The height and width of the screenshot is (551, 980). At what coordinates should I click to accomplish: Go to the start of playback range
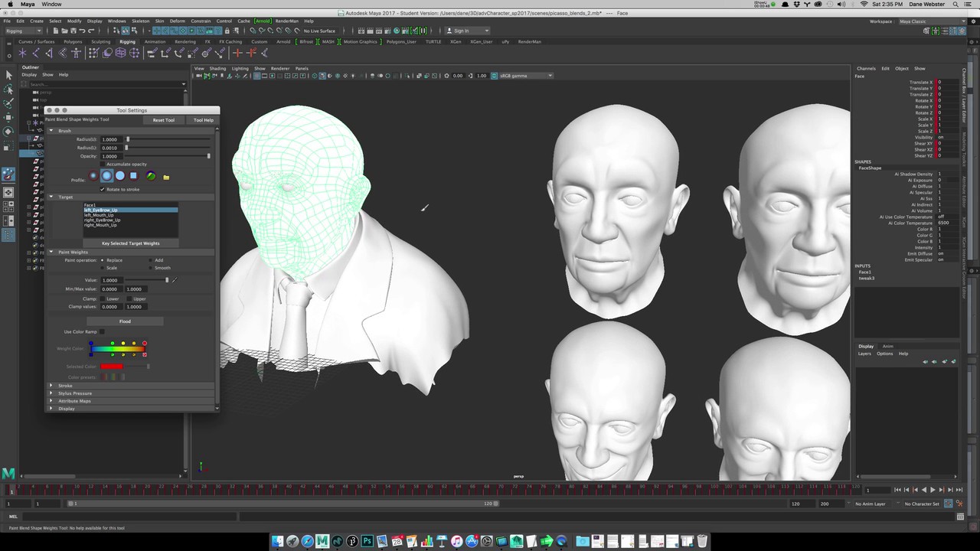click(x=898, y=490)
